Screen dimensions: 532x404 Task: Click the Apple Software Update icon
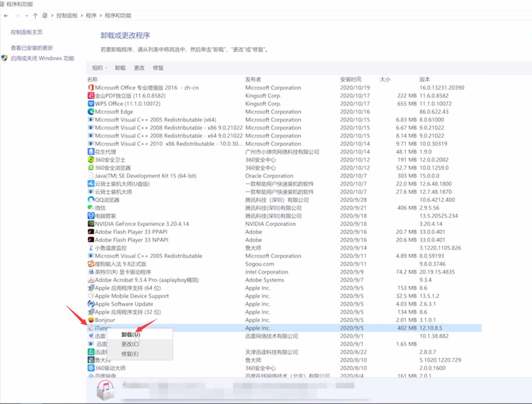(x=91, y=304)
